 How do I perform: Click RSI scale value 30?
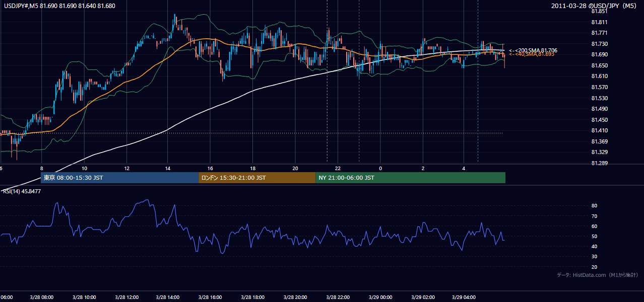pyautogui.click(x=595, y=257)
